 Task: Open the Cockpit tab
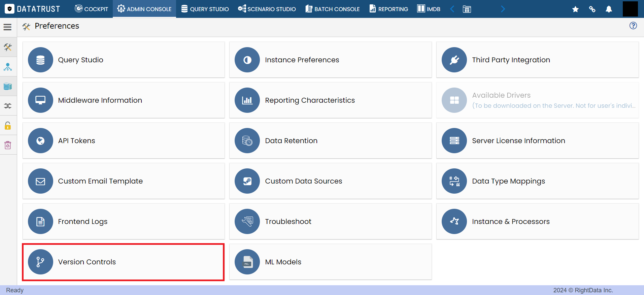pyautogui.click(x=91, y=9)
